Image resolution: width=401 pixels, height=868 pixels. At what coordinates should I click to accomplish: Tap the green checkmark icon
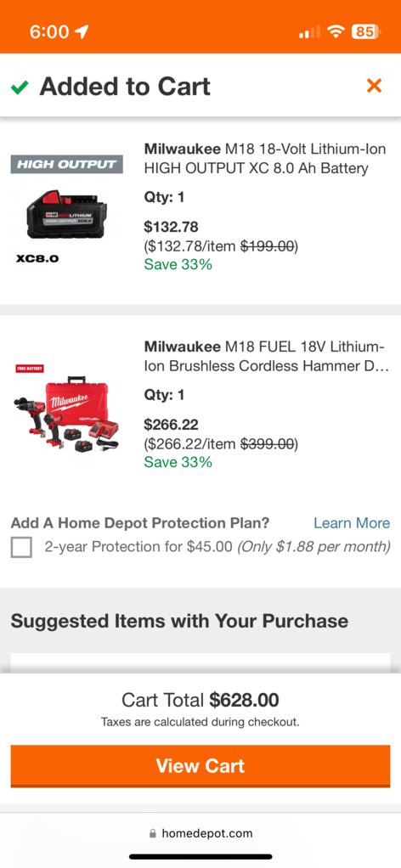20,87
